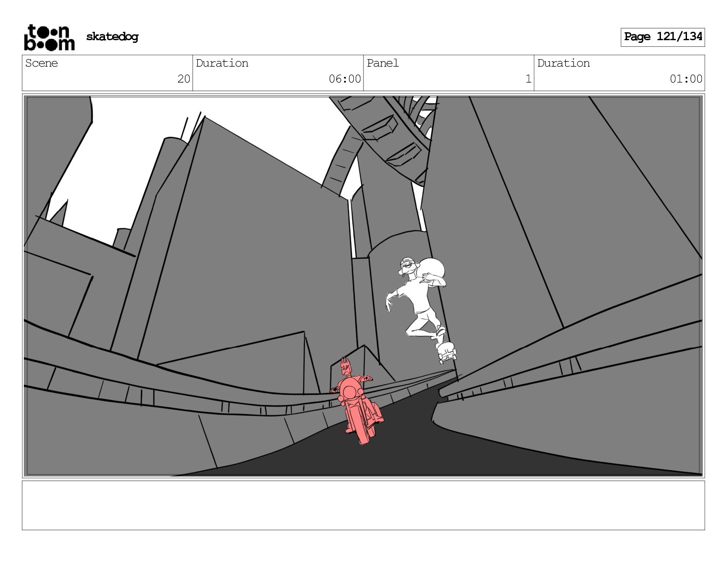Screen dimensions: 728x563
Task: Click the panel number '1'
Action: tap(528, 79)
